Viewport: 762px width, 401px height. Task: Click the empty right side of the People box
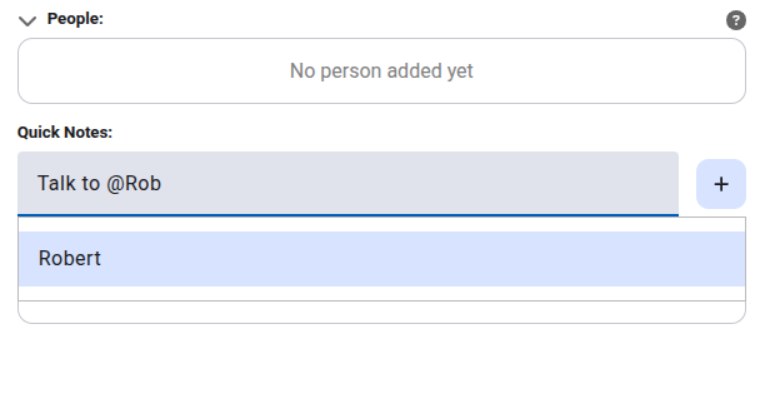640,71
